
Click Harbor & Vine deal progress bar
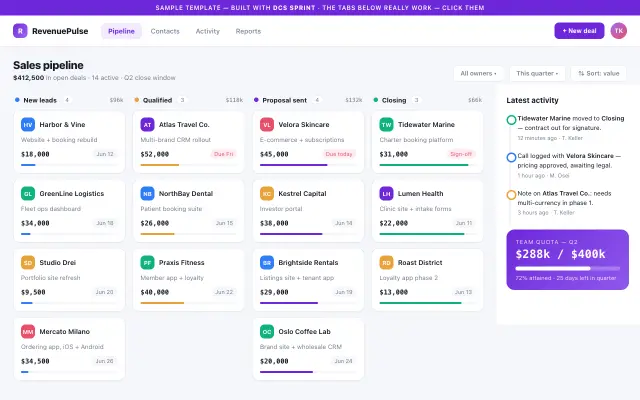[69, 165]
